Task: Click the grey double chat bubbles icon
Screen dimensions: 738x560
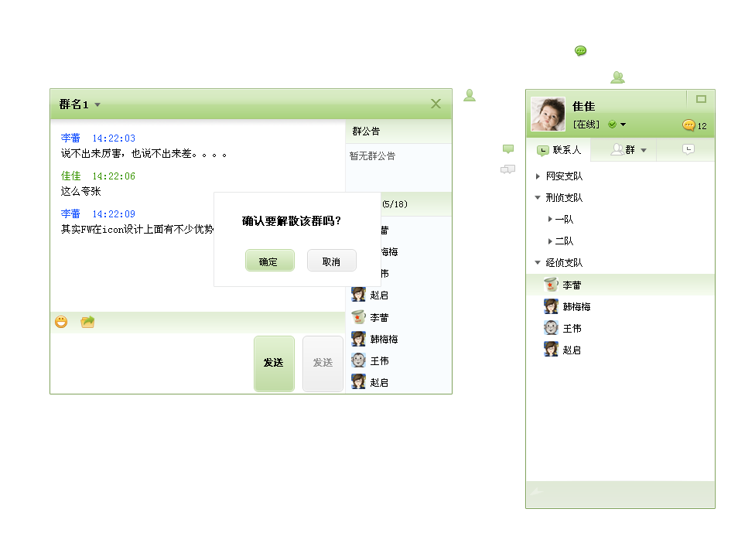Action: (x=507, y=169)
